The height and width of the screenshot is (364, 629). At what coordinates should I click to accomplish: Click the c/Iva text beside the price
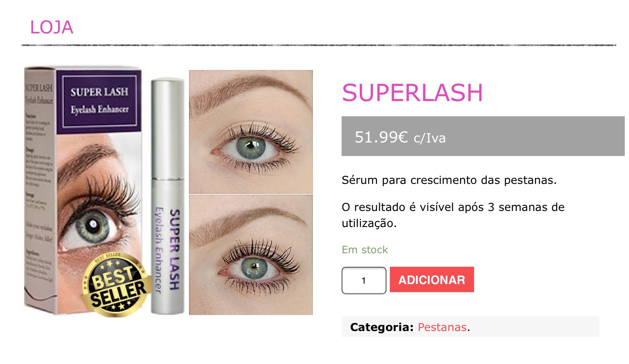tap(430, 138)
